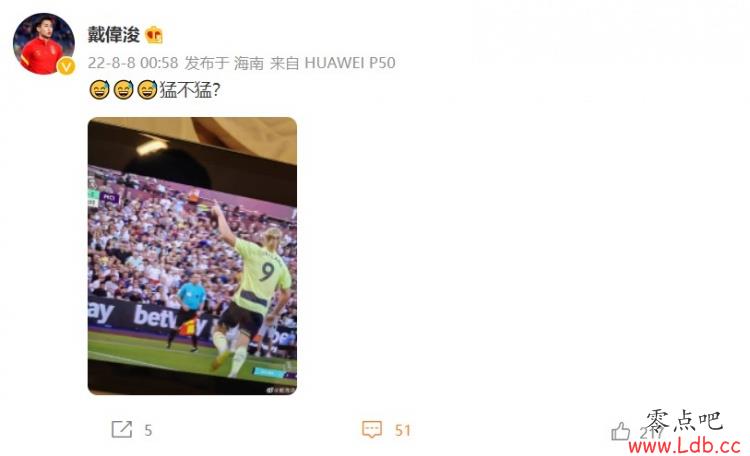
Task: Click the yellow V verified badge
Action: click(x=66, y=66)
